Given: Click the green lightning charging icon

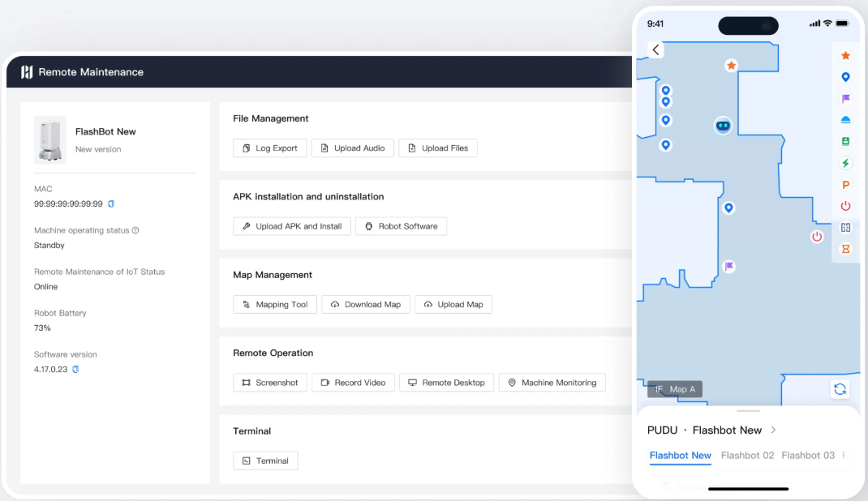Looking at the screenshot, I should click(845, 163).
